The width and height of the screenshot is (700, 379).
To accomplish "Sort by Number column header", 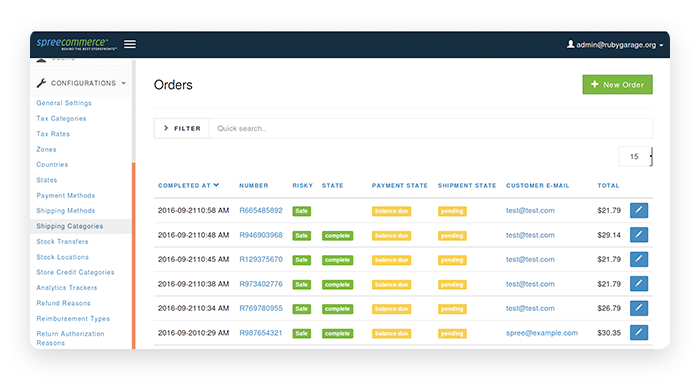I will tap(254, 185).
